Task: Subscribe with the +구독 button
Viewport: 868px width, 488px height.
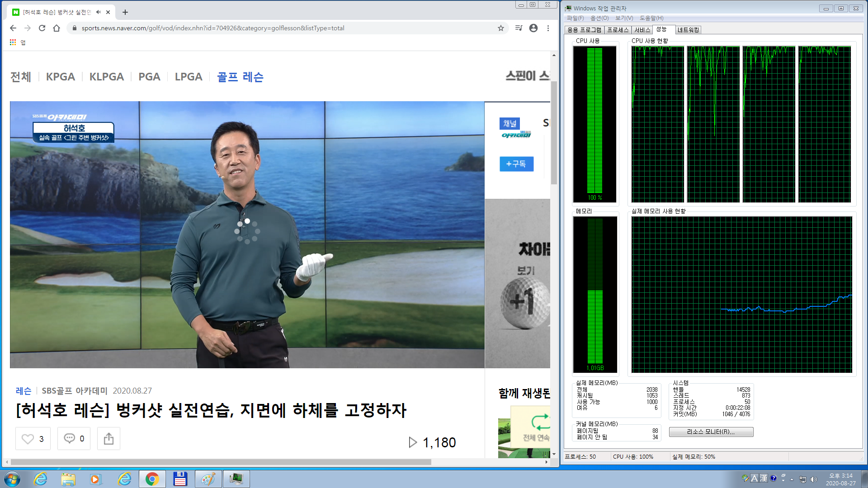Action: coord(516,164)
